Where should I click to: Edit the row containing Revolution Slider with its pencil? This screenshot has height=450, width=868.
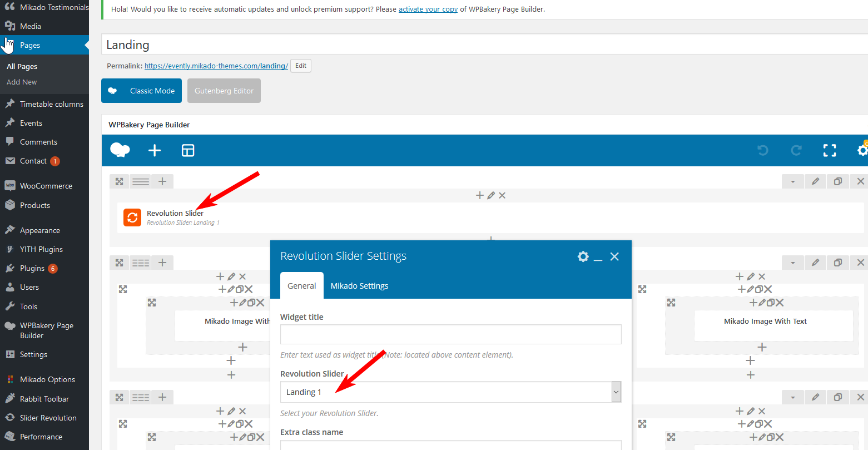click(815, 181)
